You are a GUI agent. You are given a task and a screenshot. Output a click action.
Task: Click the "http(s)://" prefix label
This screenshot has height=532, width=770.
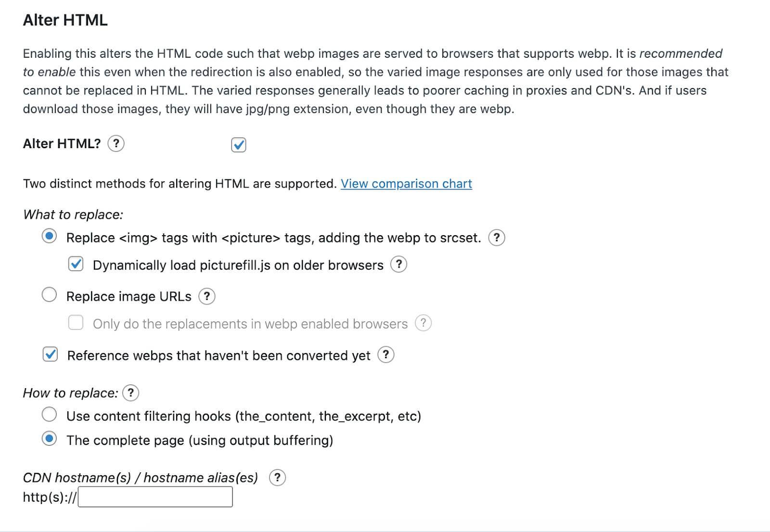coord(50,497)
